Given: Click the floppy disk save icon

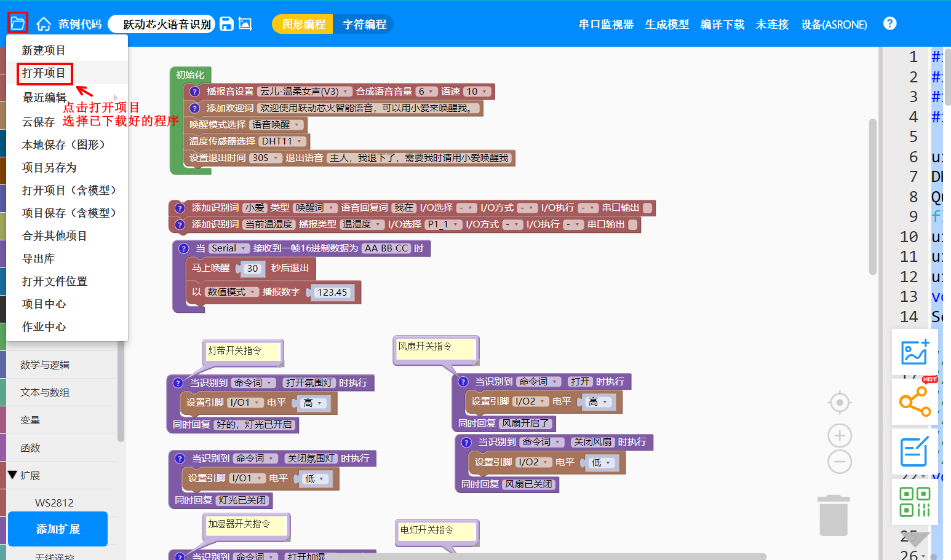Looking at the screenshot, I should point(227,24).
